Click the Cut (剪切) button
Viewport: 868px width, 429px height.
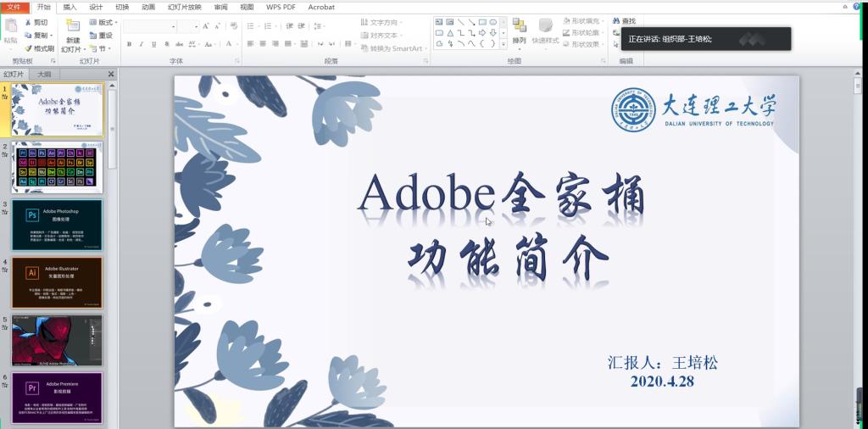(36, 23)
